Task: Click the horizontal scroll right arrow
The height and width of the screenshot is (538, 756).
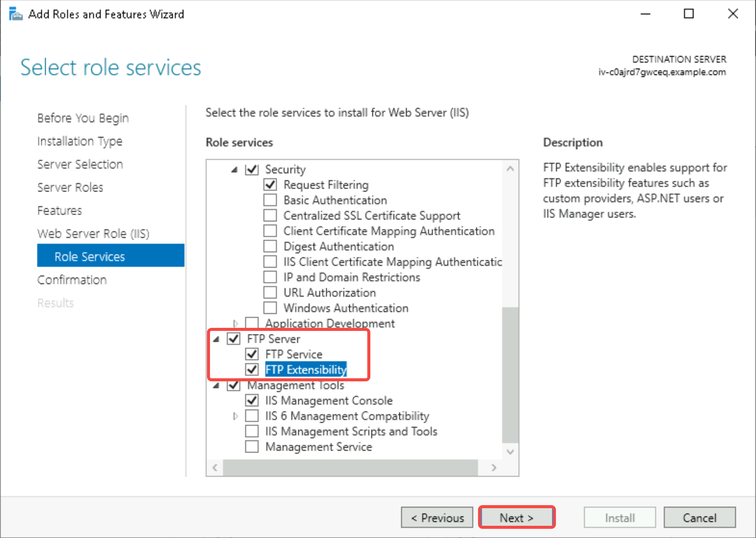Action: tap(494, 468)
